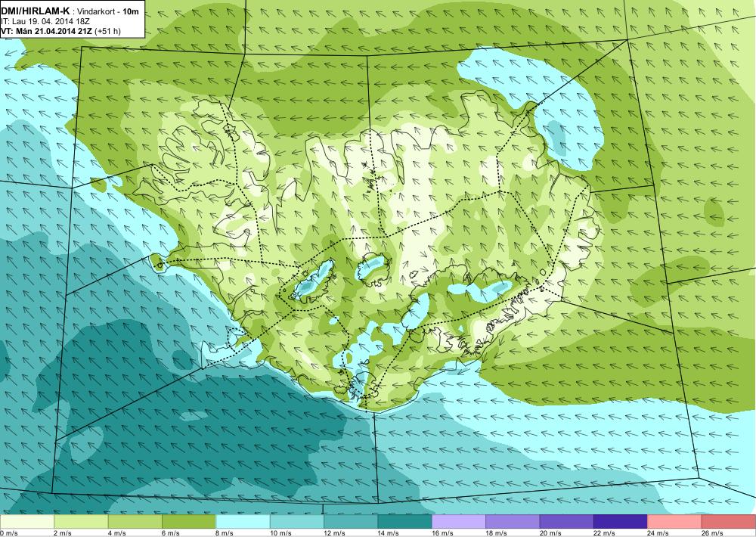This screenshot has height=537, width=756.
Task: Click the '16 m/s' legend label
Action: (x=442, y=533)
